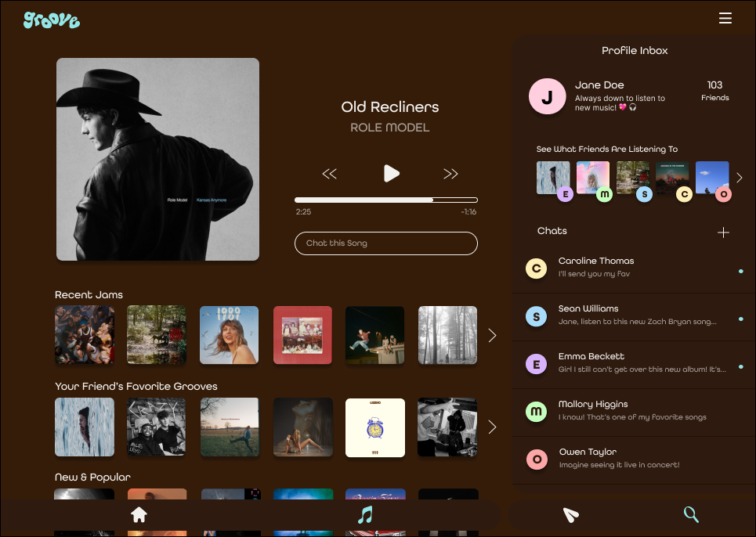Play the song Old Recliners
The height and width of the screenshot is (537, 756).
pyautogui.click(x=391, y=173)
